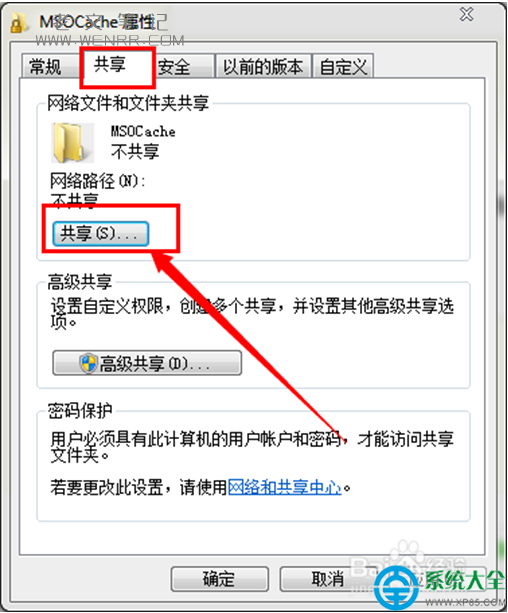Click the Baidu paw watermark icon
Image resolution: width=508 pixels, height=613 pixels.
point(407,555)
